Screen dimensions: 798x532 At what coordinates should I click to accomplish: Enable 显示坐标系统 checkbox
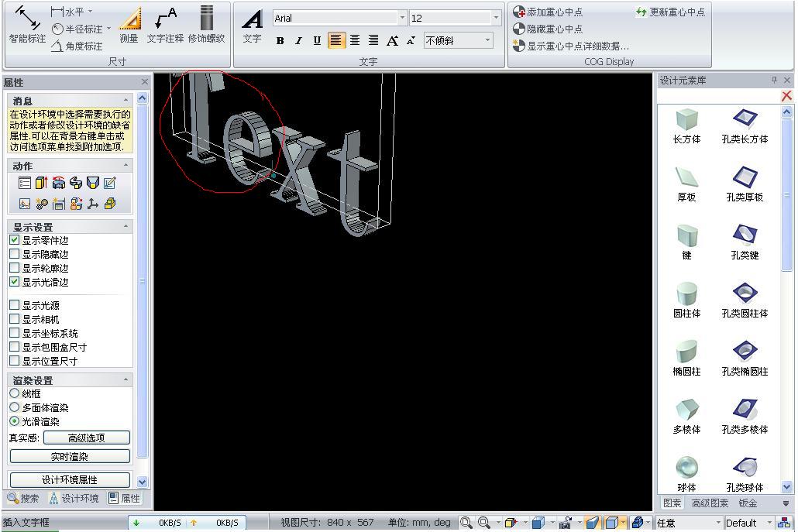click(x=14, y=333)
